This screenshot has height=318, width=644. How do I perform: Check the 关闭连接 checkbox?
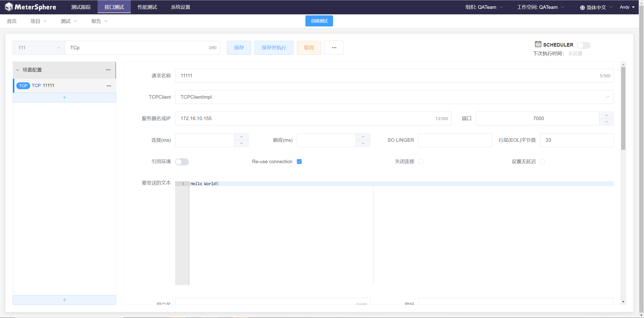pos(421,162)
